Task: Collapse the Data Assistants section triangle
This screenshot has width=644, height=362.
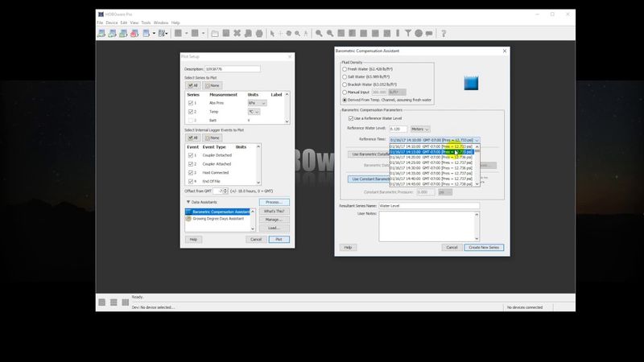Action: tap(188, 202)
